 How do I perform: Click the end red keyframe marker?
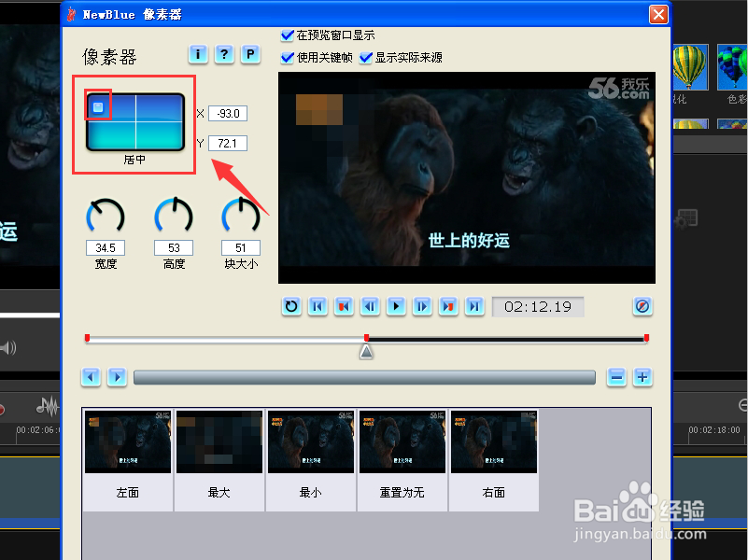[646, 338]
